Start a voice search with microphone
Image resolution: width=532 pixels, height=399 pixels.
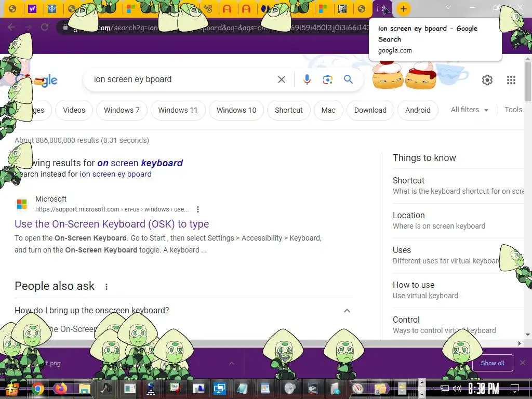[x=307, y=79]
